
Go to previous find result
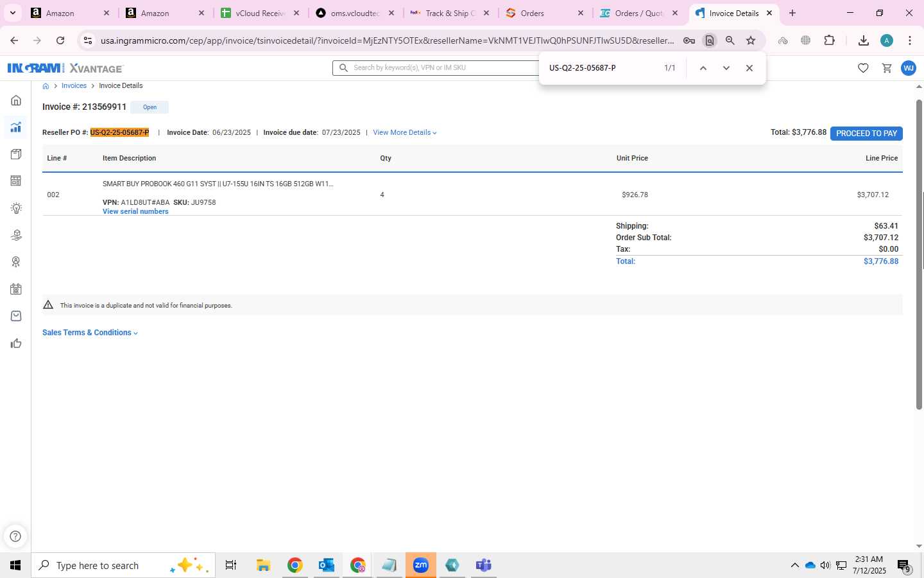703,68
